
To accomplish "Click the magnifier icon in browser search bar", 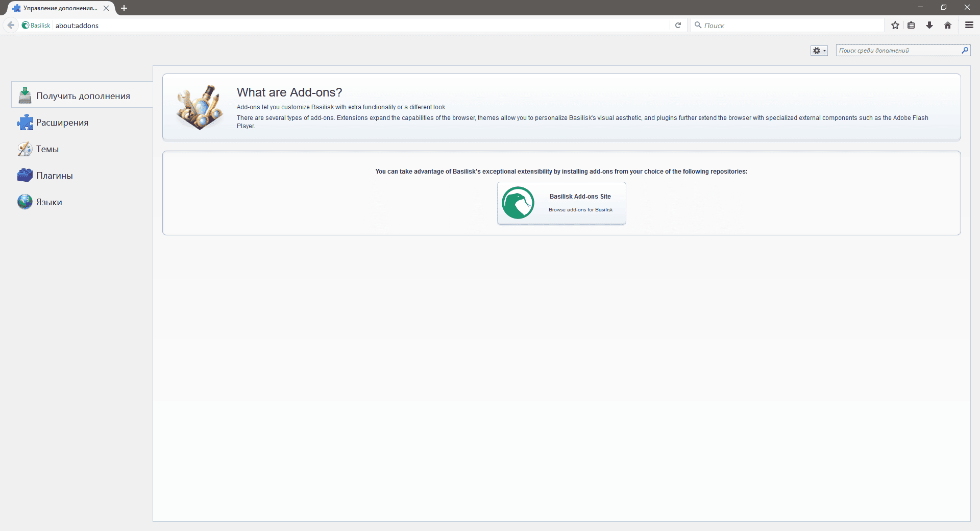I will pyautogui.click(x=698, y=25).
